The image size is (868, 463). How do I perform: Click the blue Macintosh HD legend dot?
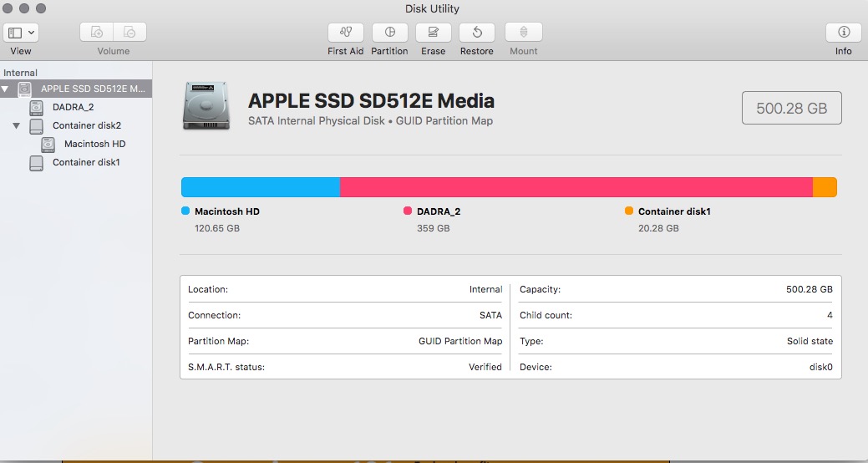185,211
